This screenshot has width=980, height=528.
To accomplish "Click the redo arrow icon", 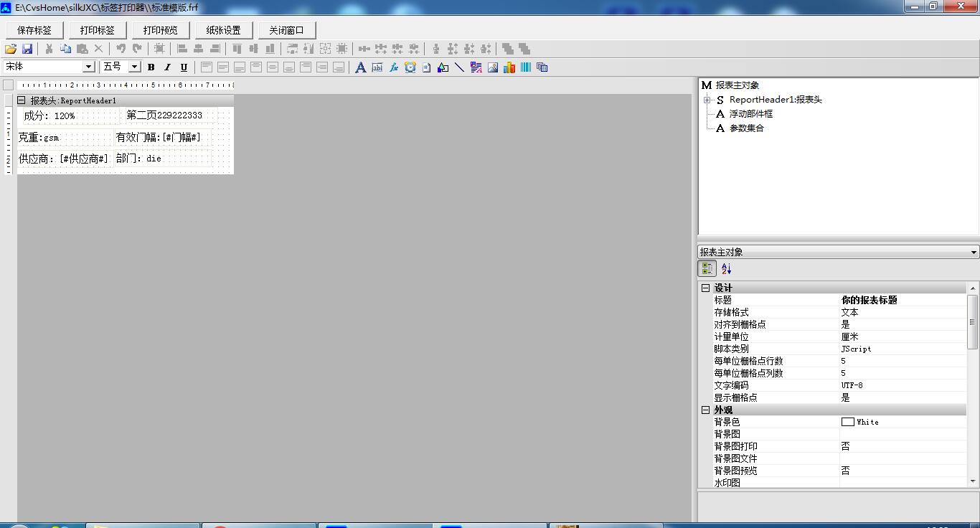I will (x=137, y=49).
